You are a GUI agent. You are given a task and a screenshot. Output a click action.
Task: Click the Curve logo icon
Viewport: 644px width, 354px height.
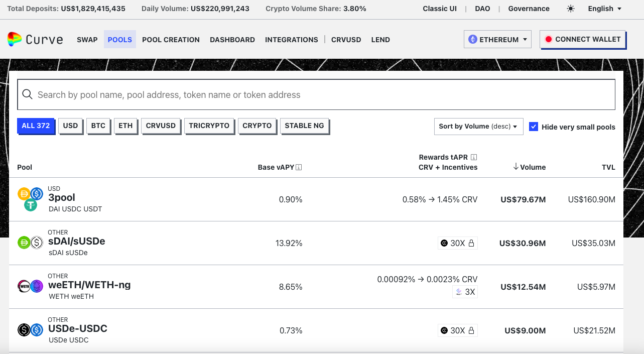15,39
